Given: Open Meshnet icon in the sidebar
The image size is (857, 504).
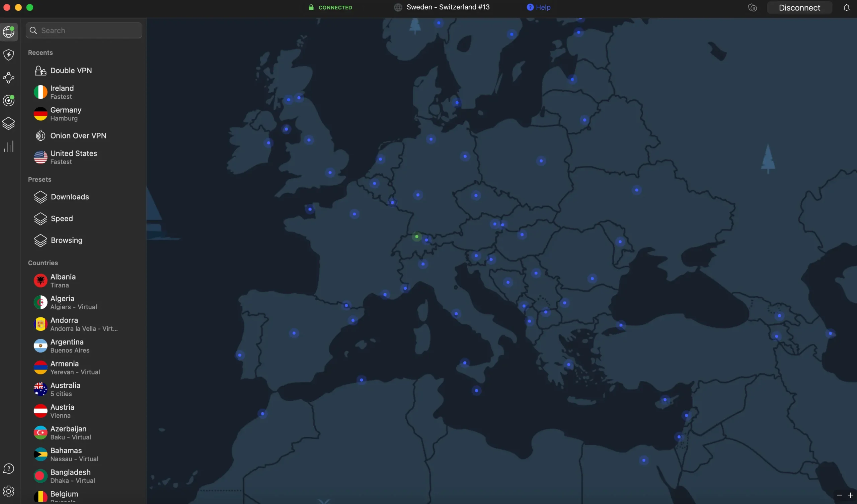Looking at the screenshot, I should 9,78.
